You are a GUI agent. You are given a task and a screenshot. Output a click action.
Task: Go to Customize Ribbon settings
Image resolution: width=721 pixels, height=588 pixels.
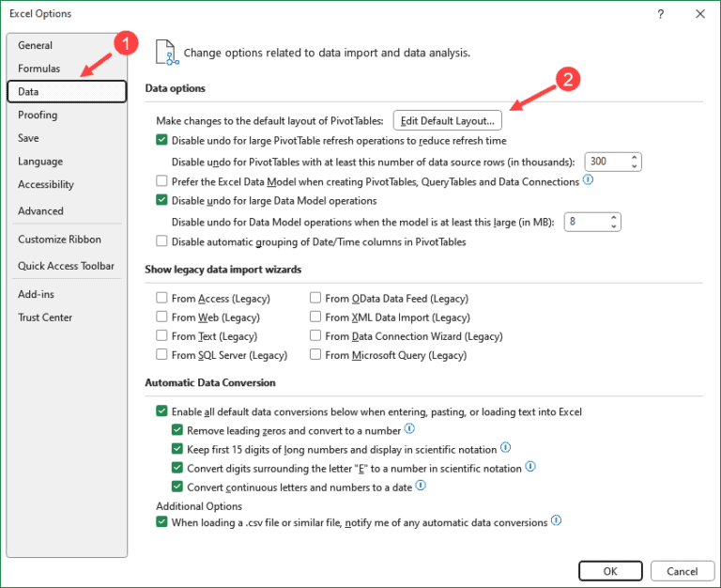tap(67, 240)
